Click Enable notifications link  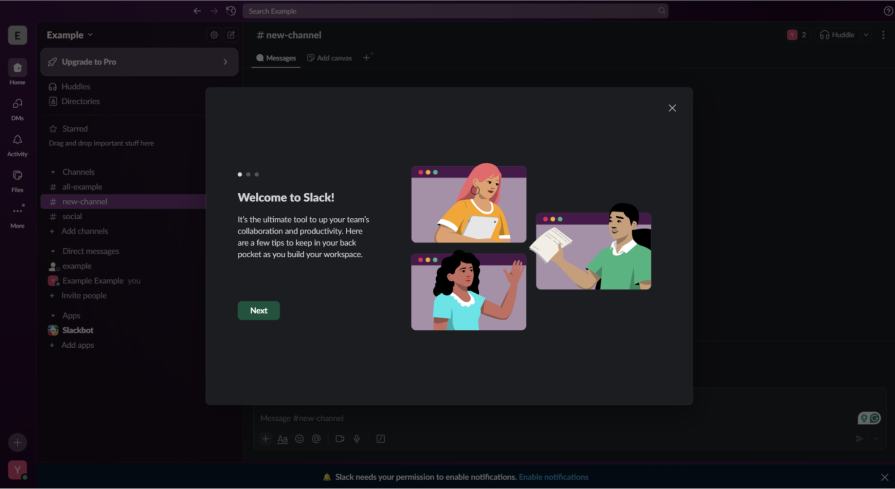(x=553, y=477)
